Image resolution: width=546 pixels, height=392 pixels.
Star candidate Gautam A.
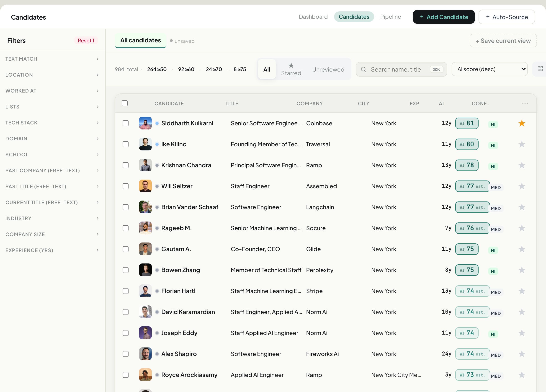(x=521, y=249)
